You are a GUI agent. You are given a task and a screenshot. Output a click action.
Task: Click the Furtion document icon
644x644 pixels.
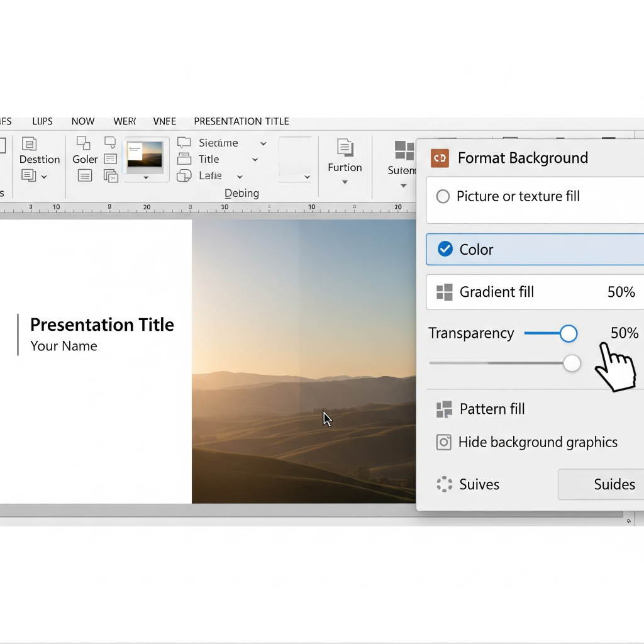click(345, 148)
